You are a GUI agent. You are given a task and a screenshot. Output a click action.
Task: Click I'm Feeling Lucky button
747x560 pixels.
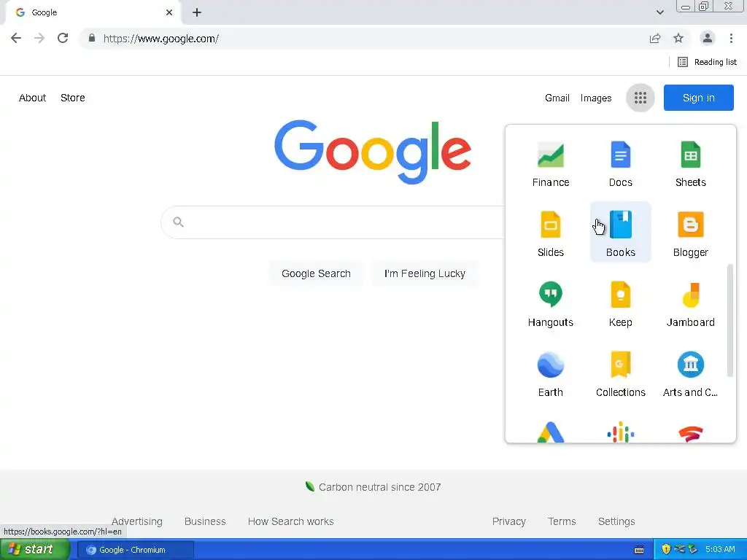pos(425,273)
